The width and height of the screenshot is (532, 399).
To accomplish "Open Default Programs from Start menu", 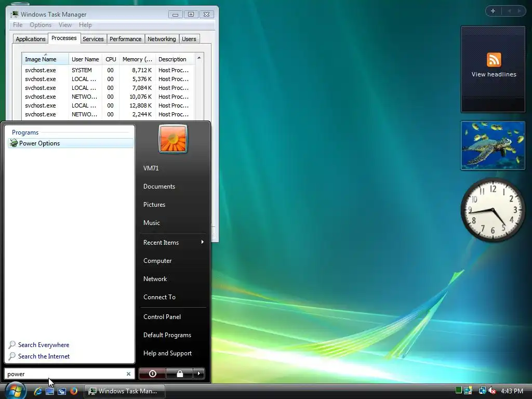I will (x=167, y=335).
